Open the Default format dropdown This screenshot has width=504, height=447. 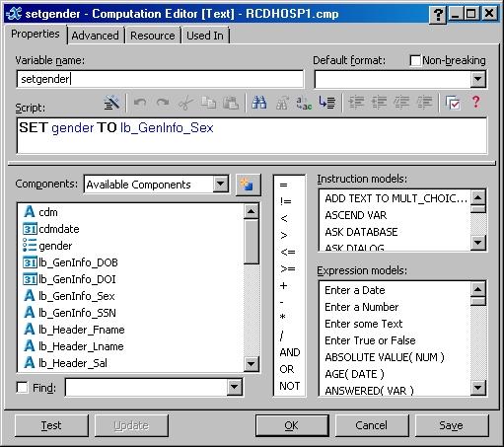click(x=477, y=79)
